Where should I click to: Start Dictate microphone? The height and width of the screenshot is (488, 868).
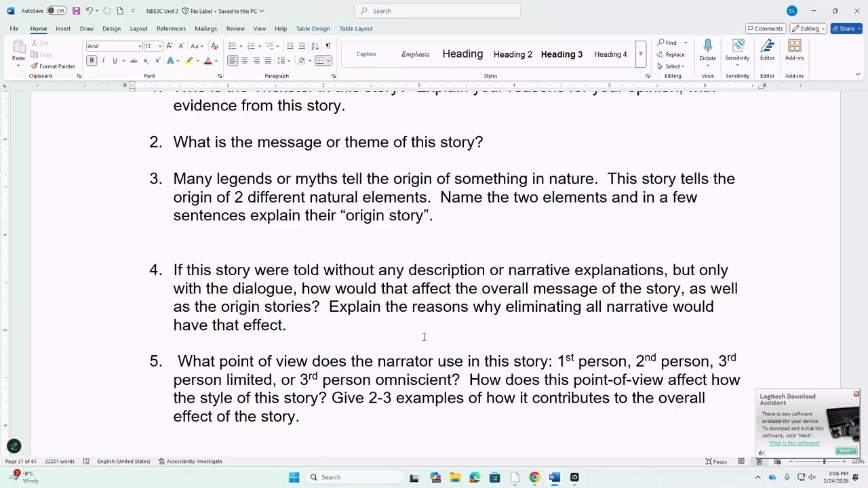(x=707, y=46)
